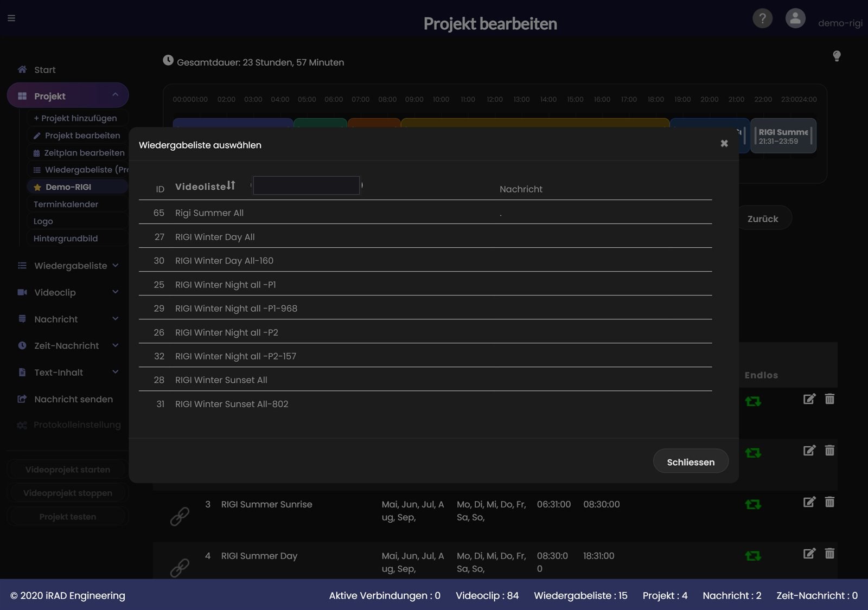Viewport: 868px width, 610px height.
Task: Click the Start home icon in the sidebar
Action: click(22, 69)
